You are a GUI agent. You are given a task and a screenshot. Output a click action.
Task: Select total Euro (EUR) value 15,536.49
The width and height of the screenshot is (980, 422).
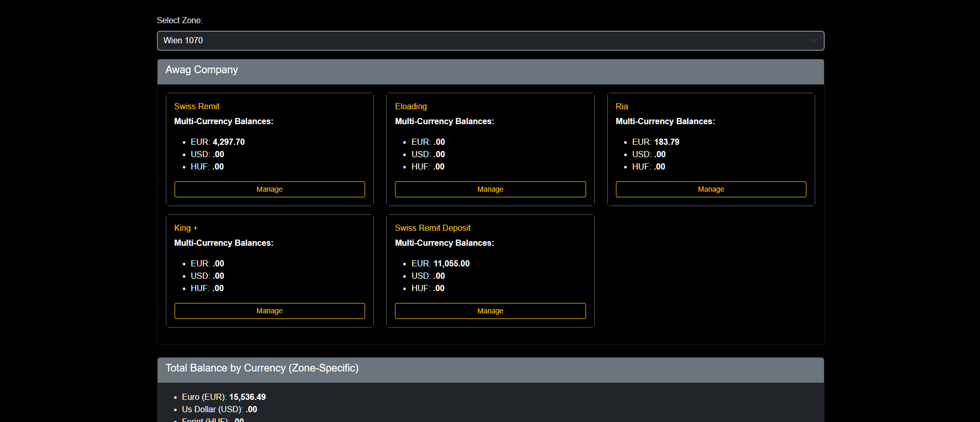click(248, 397)
